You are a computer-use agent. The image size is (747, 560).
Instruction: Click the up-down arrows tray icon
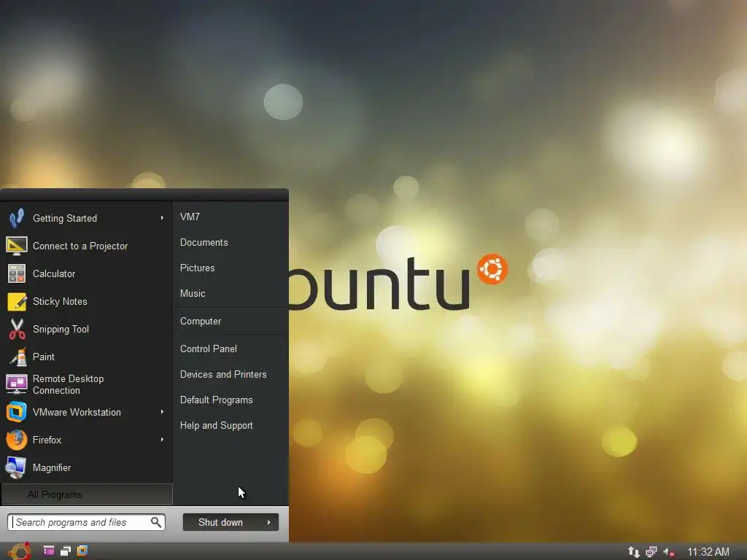point(634,552)
